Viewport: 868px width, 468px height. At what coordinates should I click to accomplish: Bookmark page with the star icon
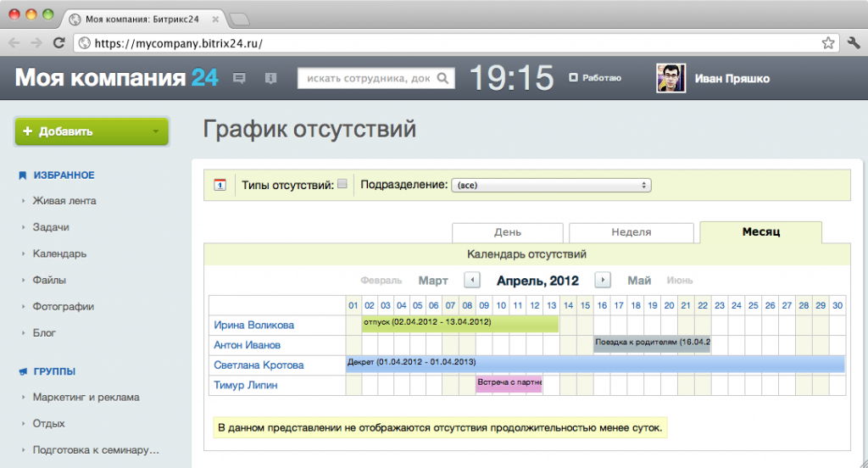[x=828, y=42]
